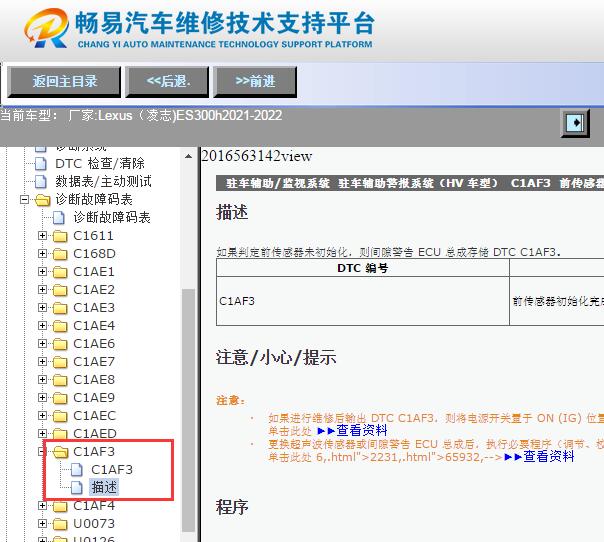The height and width of the screenshot is (542, 604).
Task: Click the DTC 编号 table header
Action: tap(362, 268)
